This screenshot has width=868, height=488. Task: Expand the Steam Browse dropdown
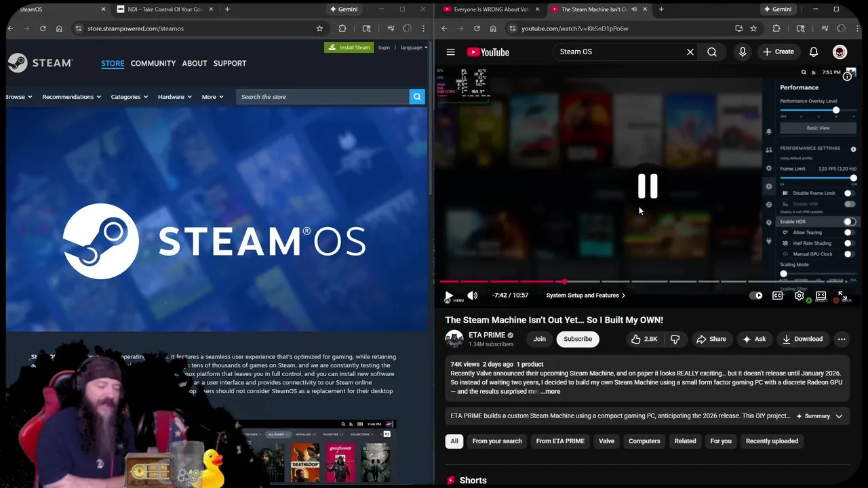tap(19, 97)
